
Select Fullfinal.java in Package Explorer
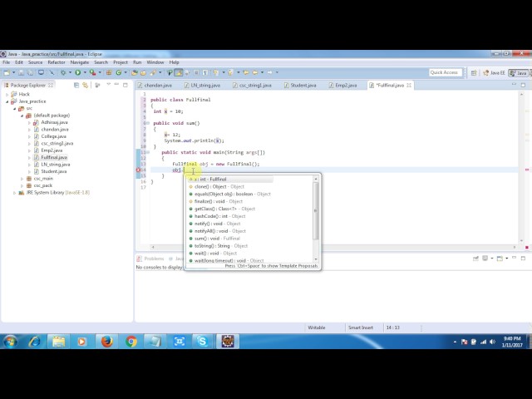point(54,157)
